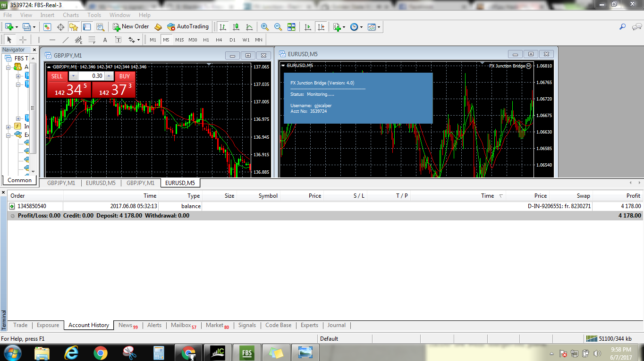The image size is (644, 361).
Task: Click the Zoom In magnifier icon
Action: (265, 27)
